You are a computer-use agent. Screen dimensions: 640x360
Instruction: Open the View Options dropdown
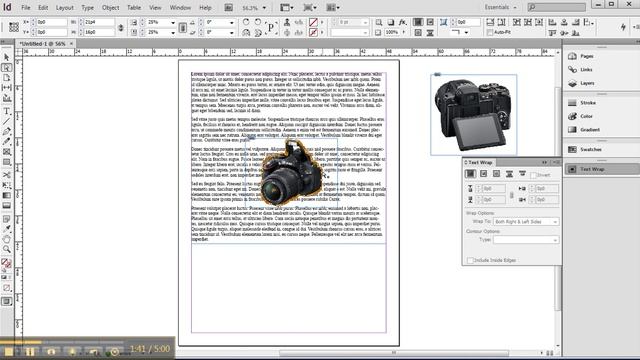click(287, 8)
